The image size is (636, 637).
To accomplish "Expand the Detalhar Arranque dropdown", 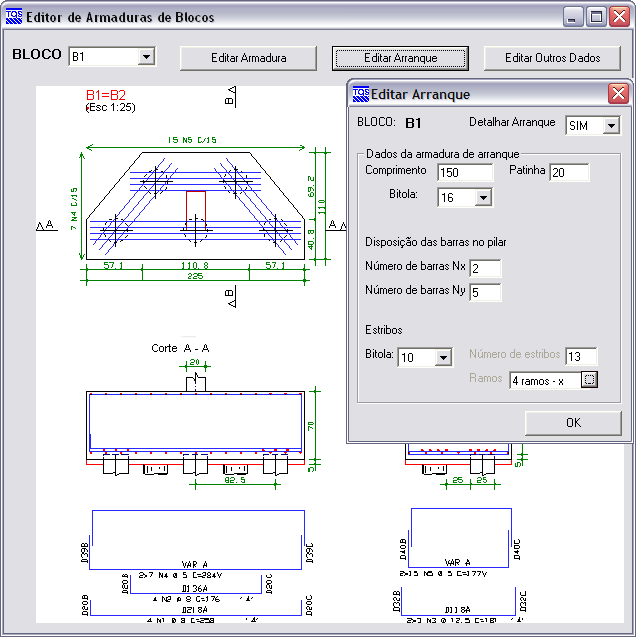I will coord(611,126).
